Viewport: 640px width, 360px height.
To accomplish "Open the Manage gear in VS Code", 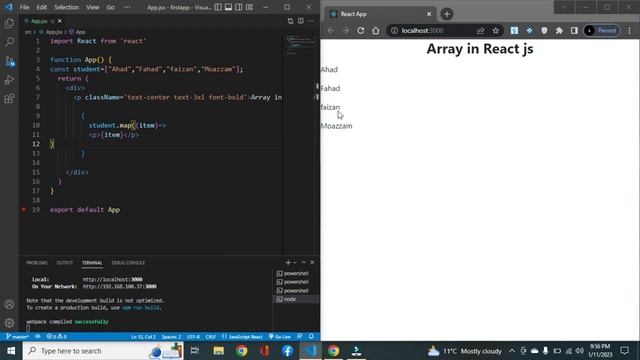I will click(x=9, y=323).
